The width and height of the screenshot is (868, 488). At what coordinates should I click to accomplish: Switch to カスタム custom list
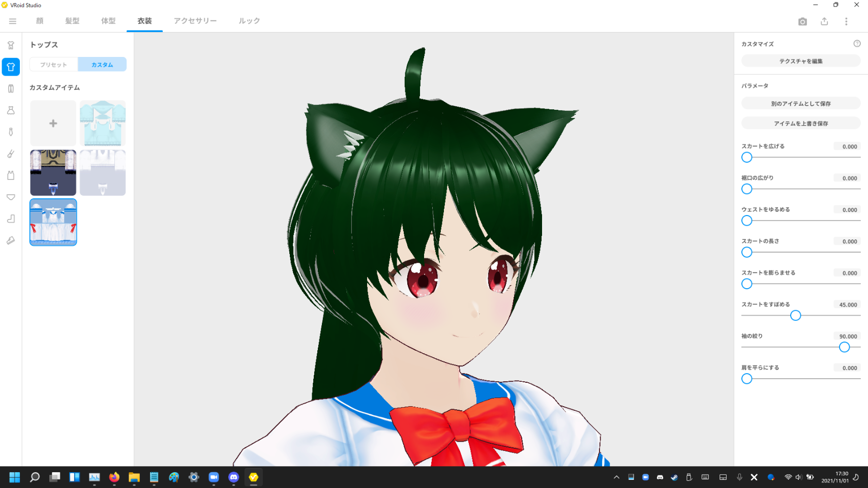102,65
